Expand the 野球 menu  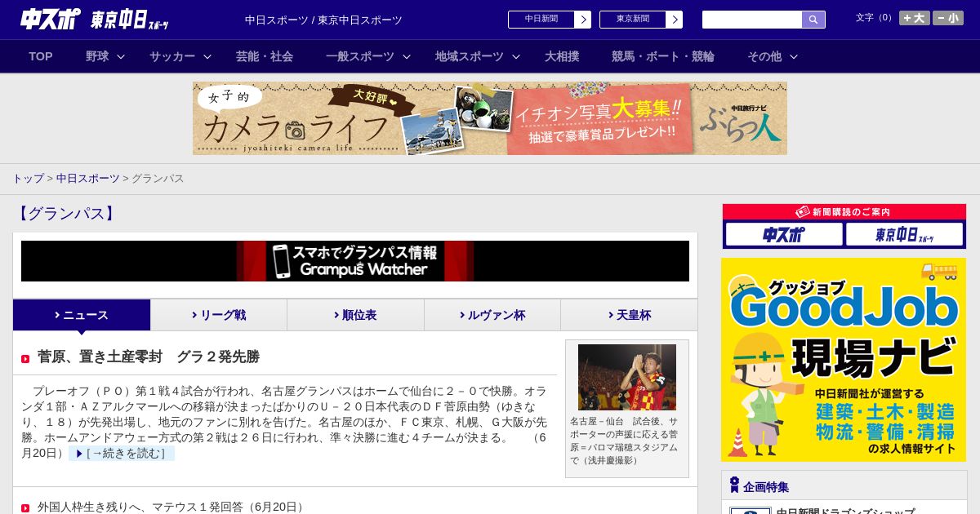click(105, 56)
